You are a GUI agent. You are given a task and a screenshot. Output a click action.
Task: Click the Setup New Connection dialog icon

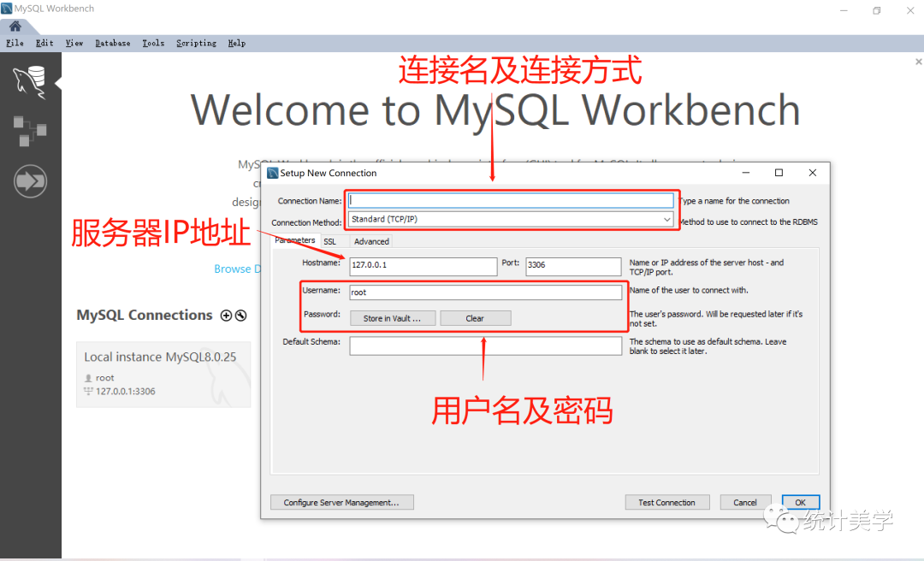pyautogui.click(x=273, y=173)
